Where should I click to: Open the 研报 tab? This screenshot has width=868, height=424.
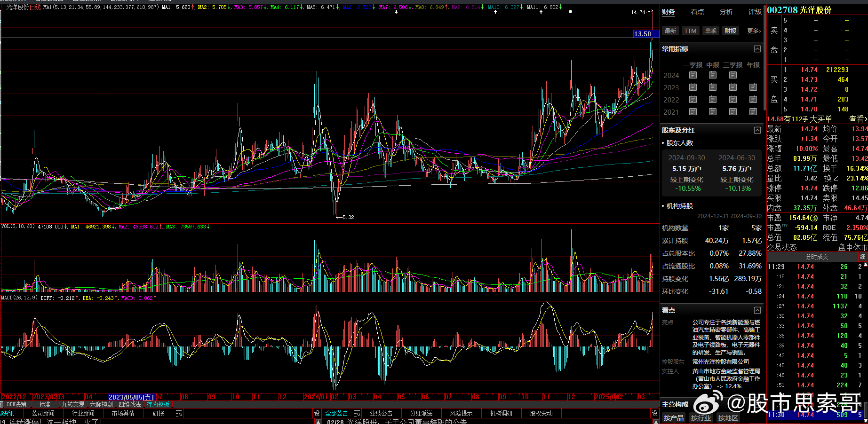tap(159, 414)
